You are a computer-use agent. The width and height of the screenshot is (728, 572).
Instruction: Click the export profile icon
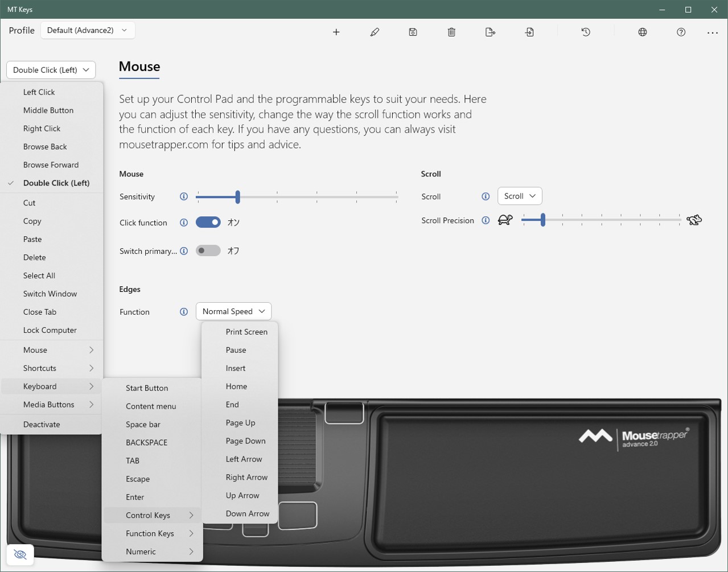point(490,32)
